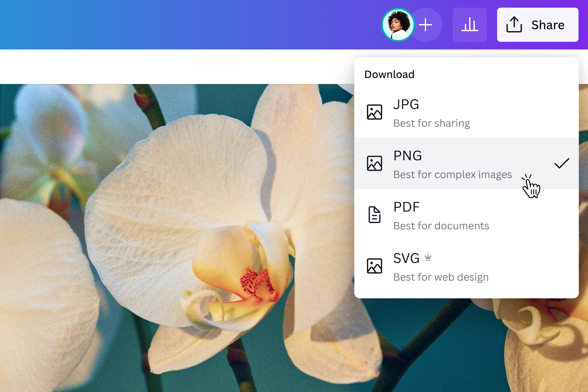Open the Download menu section header
This screenshot has height=392, width=588.
389,74
